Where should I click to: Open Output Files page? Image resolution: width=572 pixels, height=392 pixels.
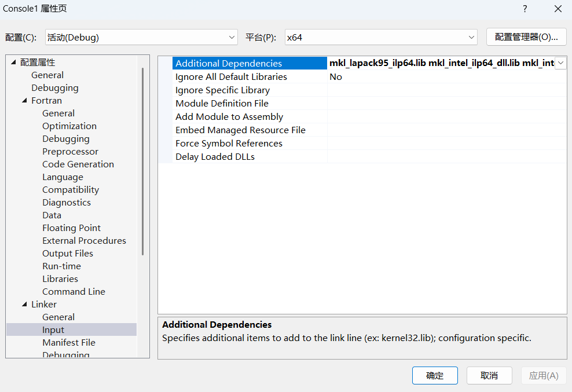[68, 254]
